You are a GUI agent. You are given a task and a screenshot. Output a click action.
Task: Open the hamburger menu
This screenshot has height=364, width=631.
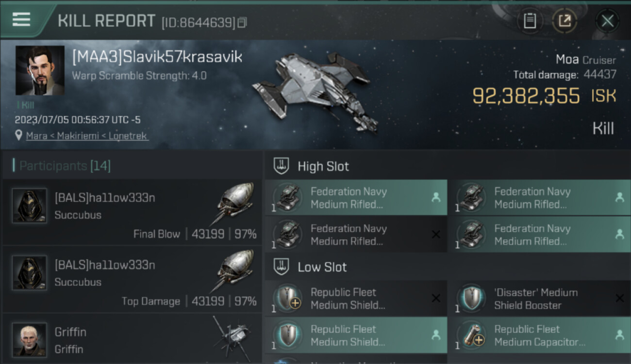click(x=21, y=19)
